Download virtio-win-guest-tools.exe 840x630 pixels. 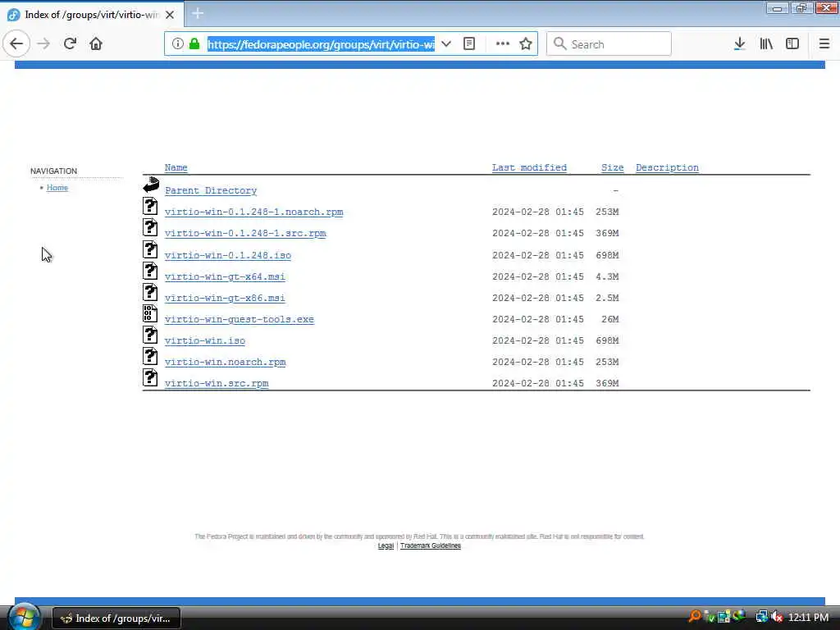click(239, 319)
